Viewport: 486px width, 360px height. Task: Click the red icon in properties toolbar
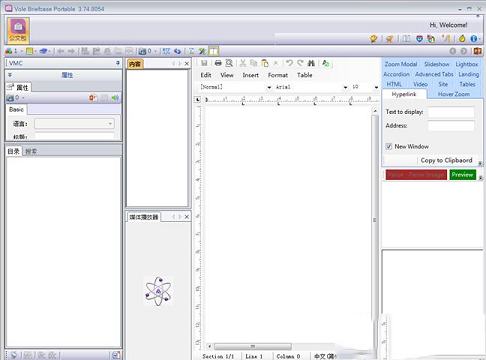point(92,98)
